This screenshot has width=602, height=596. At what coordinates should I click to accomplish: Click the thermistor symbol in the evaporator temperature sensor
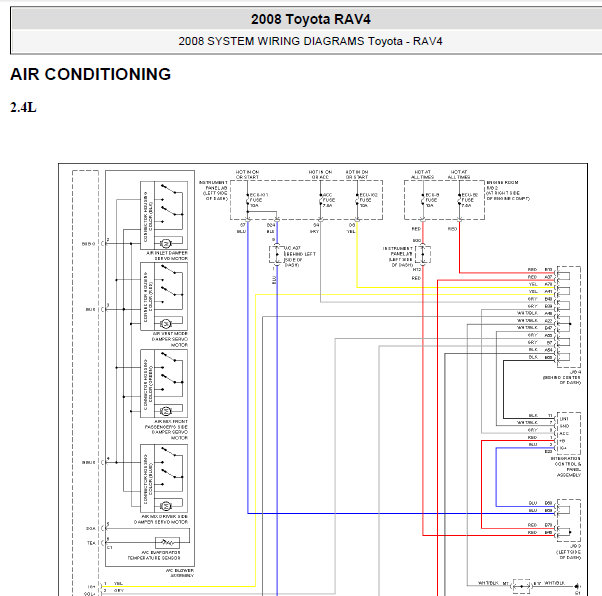tap(167, 543)
